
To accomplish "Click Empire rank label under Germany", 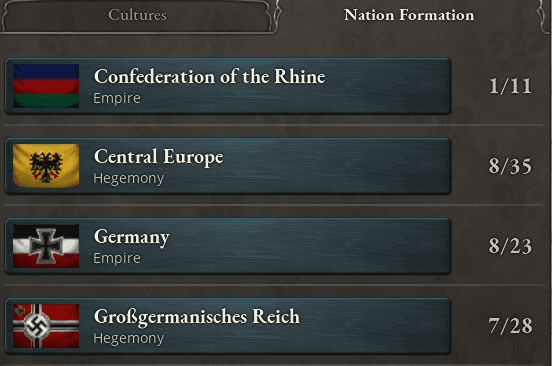I will click(x=117, y=258).
